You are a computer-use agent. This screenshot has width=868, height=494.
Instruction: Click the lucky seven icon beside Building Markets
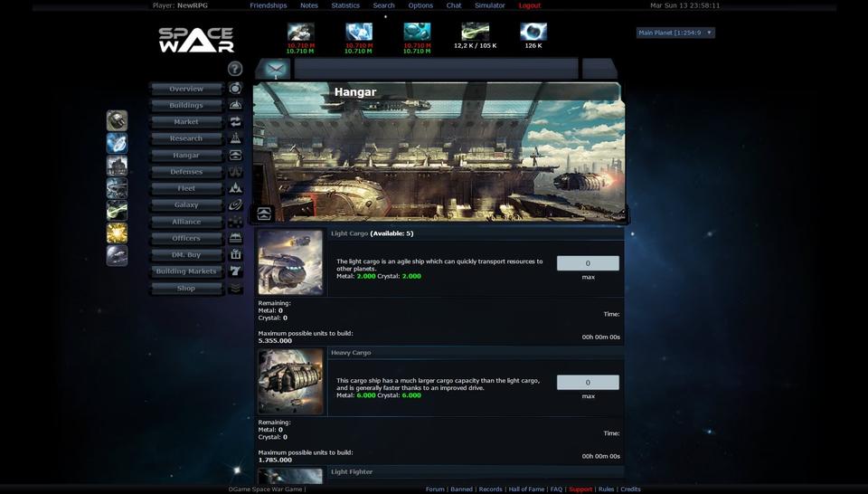click(235, 271)
